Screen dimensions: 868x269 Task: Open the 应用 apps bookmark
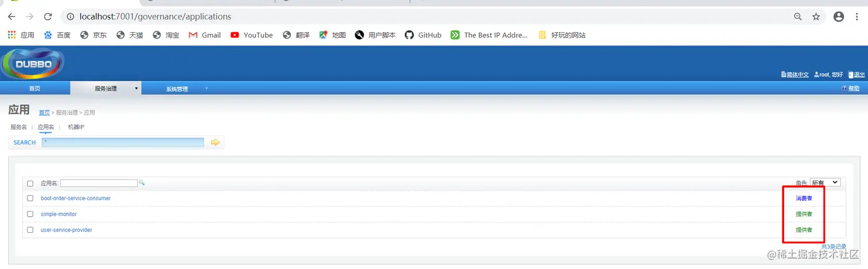pos(21,35)
